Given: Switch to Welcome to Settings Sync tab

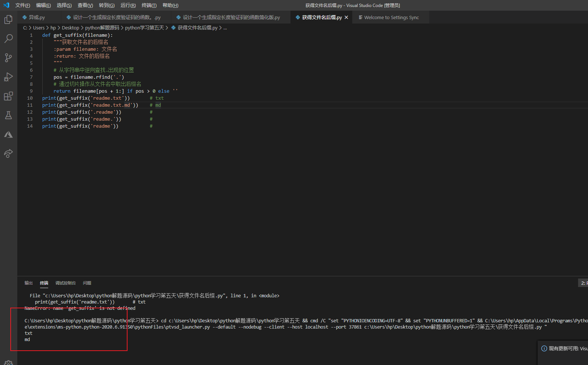Looking at the screenshot, I should pyautogui.click(x=391, y=17).
